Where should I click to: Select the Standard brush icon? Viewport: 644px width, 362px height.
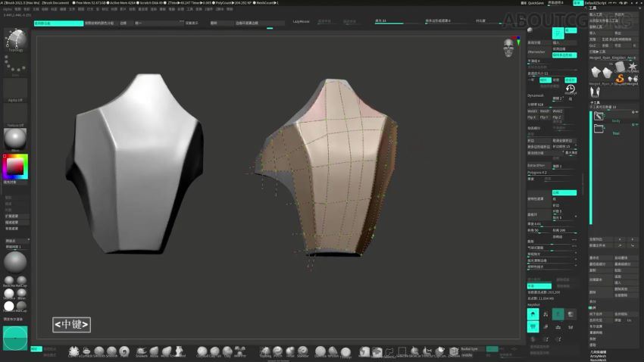[x=303, y=351]
